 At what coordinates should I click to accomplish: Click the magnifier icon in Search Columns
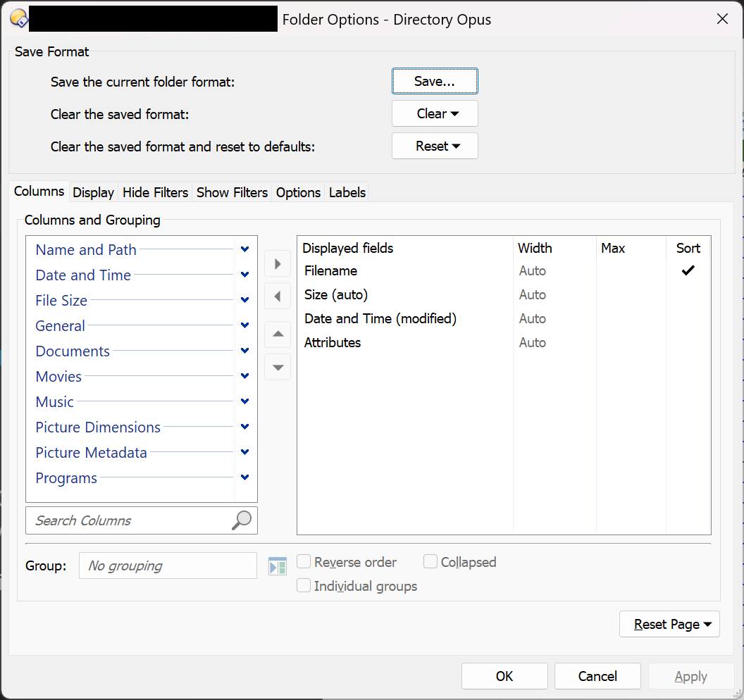(242, 520)
